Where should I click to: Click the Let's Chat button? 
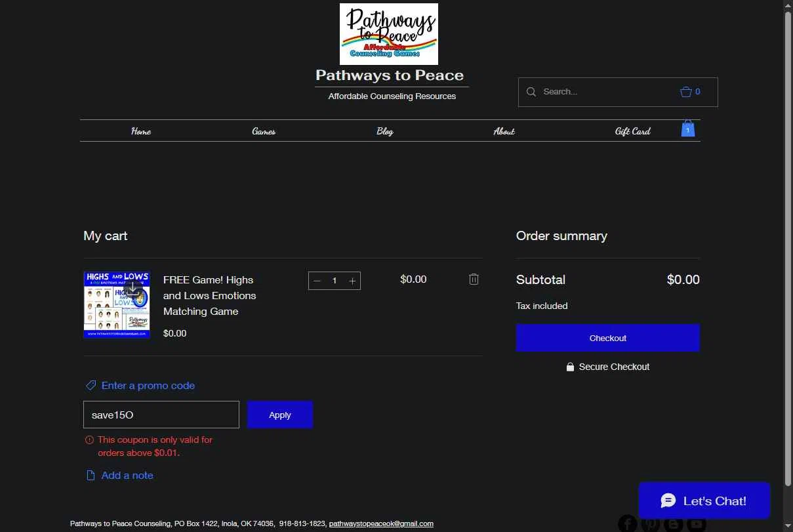click(x=704, y=501)
